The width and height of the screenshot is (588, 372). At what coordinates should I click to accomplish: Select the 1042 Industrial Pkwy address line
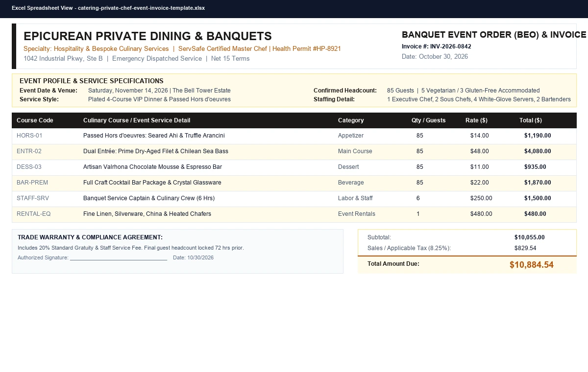137,59
